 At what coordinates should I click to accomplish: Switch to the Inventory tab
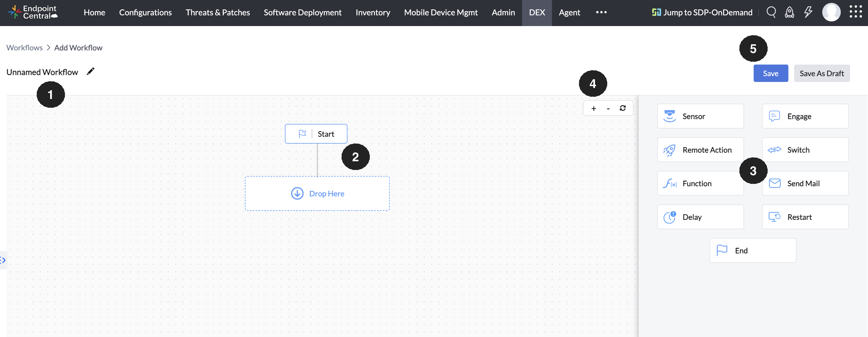[x=373, y=12]
